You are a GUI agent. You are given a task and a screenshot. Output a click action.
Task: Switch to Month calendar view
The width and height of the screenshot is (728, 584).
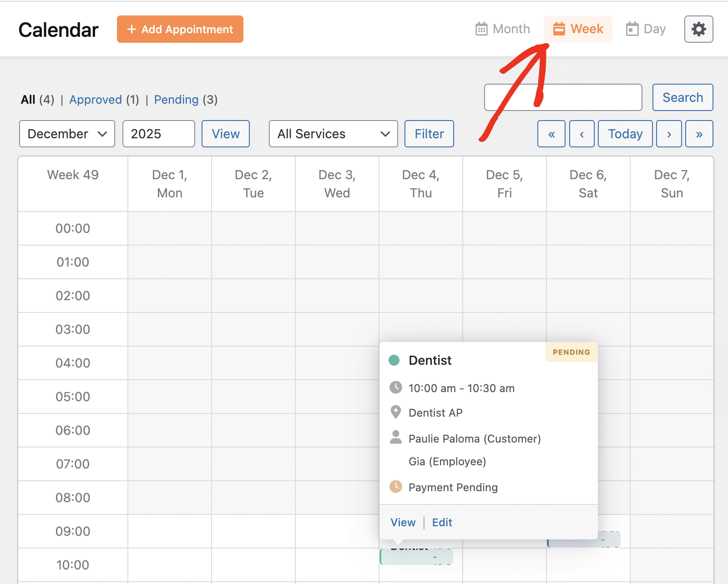502,29
